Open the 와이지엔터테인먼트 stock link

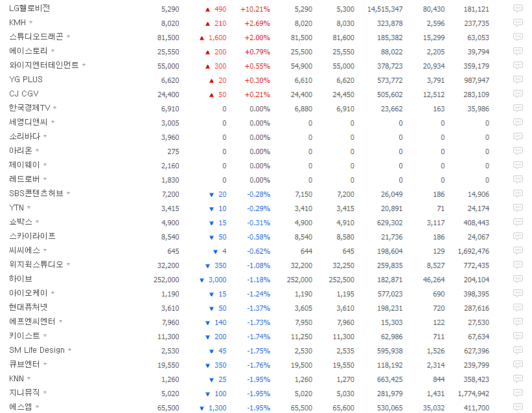(x=44, y=65)
